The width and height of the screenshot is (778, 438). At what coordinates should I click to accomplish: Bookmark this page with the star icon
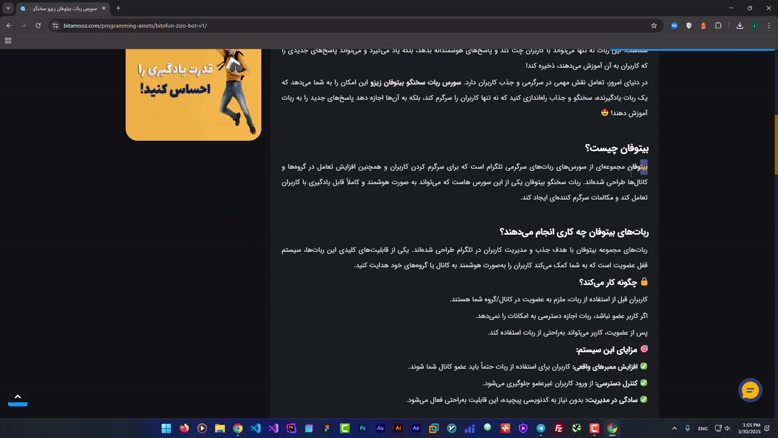click(x=654, y=25)
